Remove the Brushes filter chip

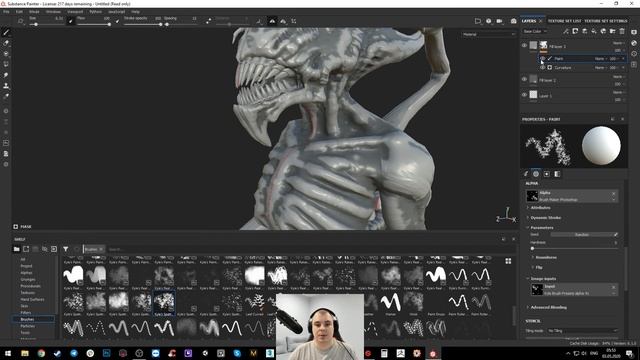point(101,249)
